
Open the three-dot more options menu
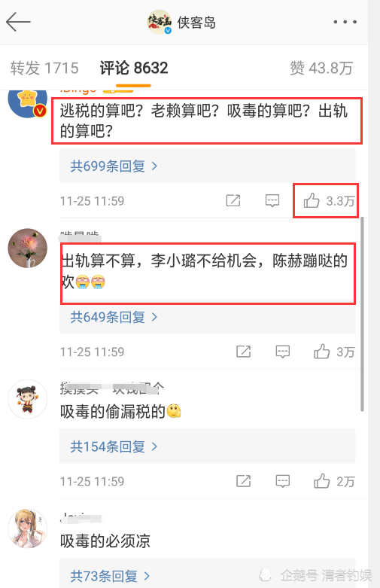coord(345,22)
